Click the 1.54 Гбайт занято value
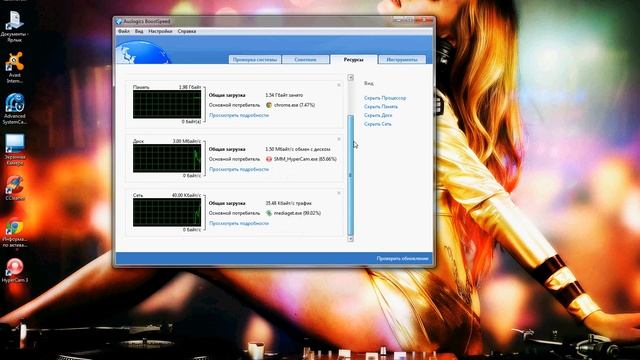 pyautogui.click(x=284, y=95)
